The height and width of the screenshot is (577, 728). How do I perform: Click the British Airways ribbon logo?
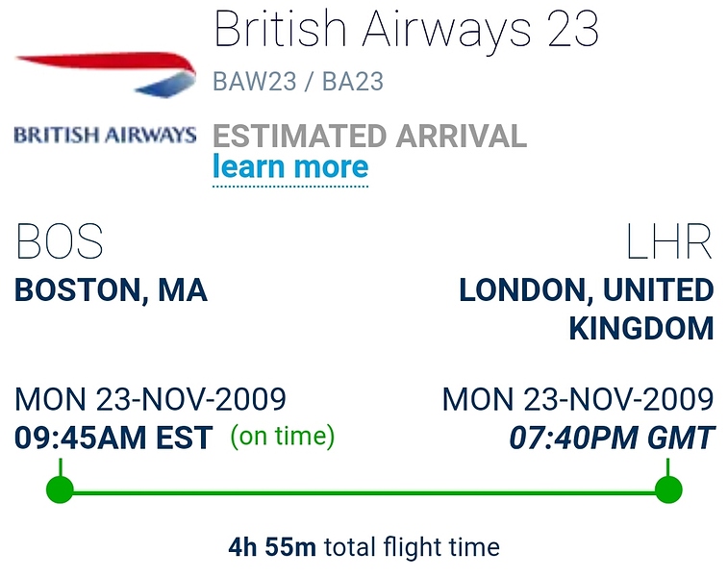(104, 71)
